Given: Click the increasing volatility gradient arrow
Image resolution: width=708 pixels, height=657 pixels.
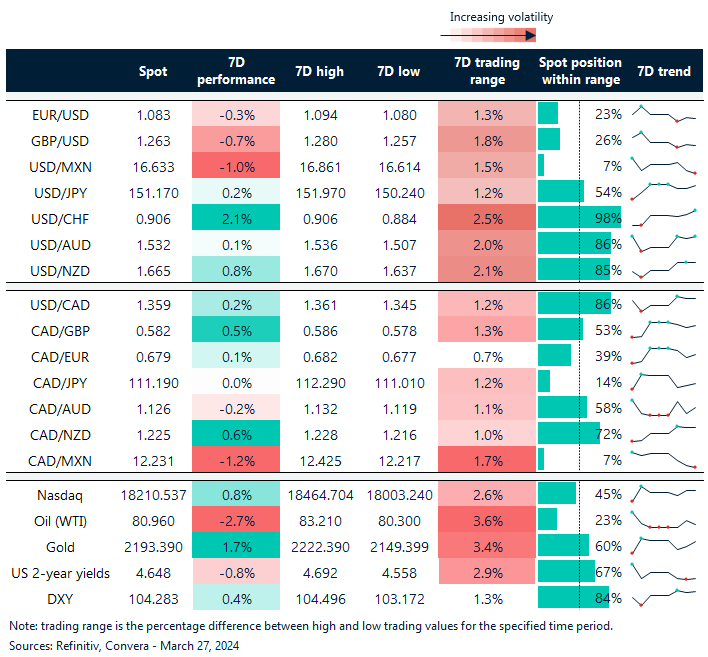Looking at the screenshot, I should pyautogui.click(x=489, y=35).
